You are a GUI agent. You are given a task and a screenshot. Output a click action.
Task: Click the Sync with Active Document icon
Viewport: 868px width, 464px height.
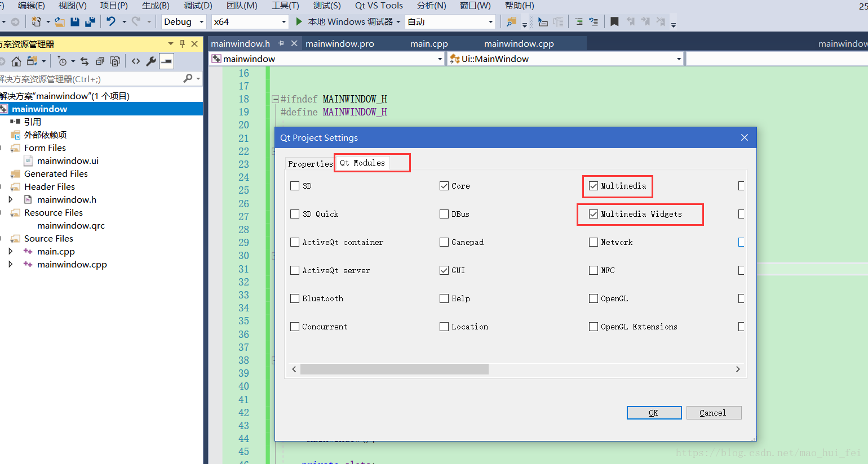tap(85, 61)
